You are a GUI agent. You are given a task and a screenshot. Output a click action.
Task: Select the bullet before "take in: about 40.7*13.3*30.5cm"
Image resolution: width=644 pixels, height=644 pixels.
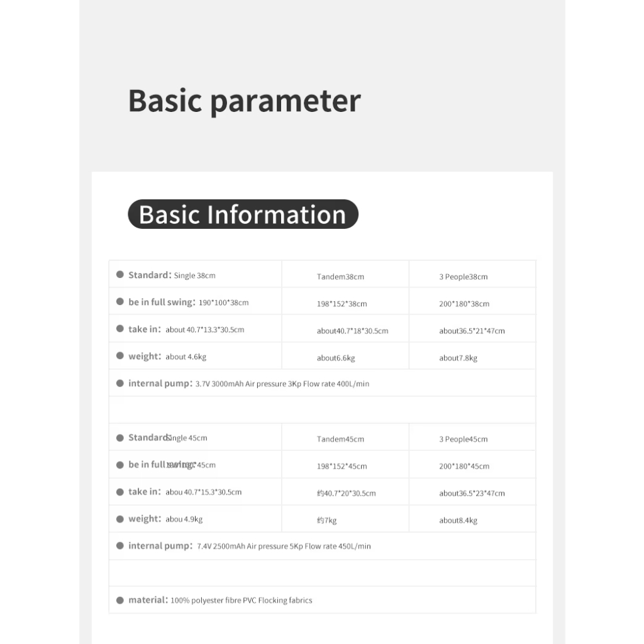point(120,329)
